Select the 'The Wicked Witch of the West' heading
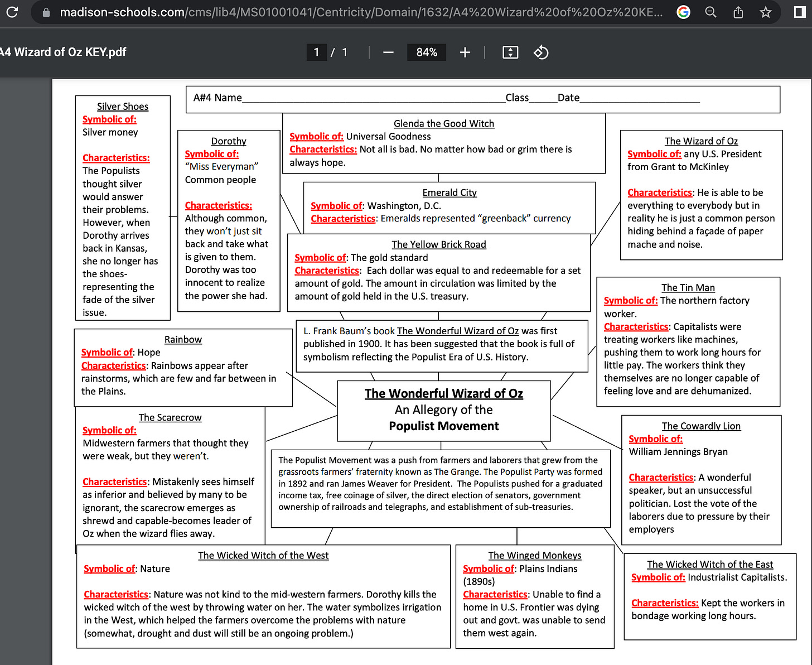This screenshot has width=812, height=665. pyautogui.click(x=263, y=556)
